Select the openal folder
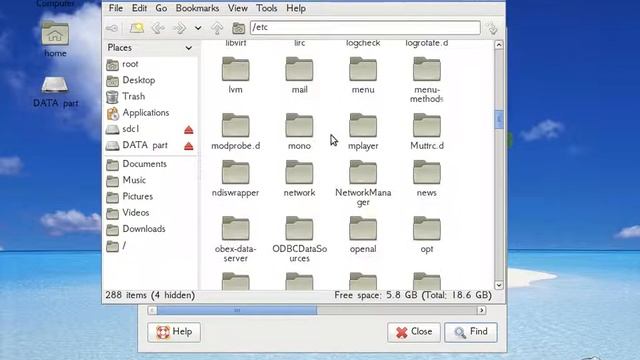 [x=363, y=235]
